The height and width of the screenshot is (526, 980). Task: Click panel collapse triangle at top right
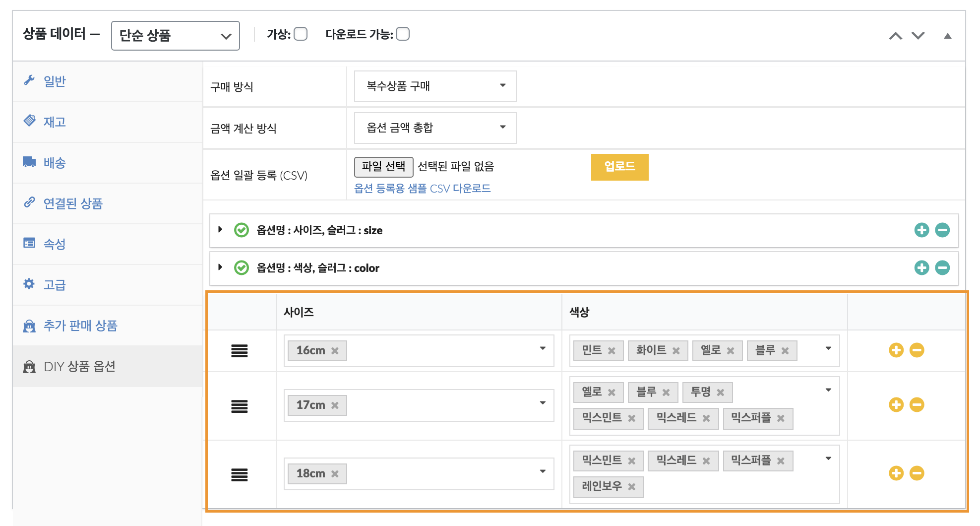(x=947, y=36)
